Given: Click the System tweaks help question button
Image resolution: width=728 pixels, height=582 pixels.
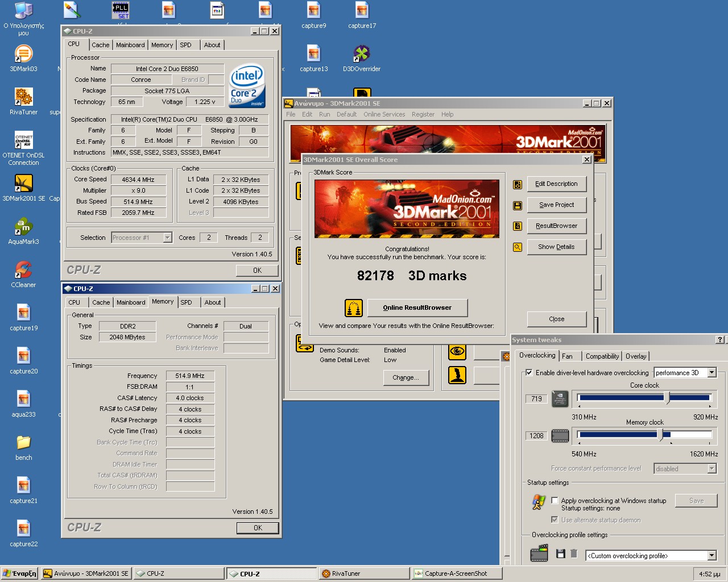Looking at the screenshot, I should coord(720,340).
